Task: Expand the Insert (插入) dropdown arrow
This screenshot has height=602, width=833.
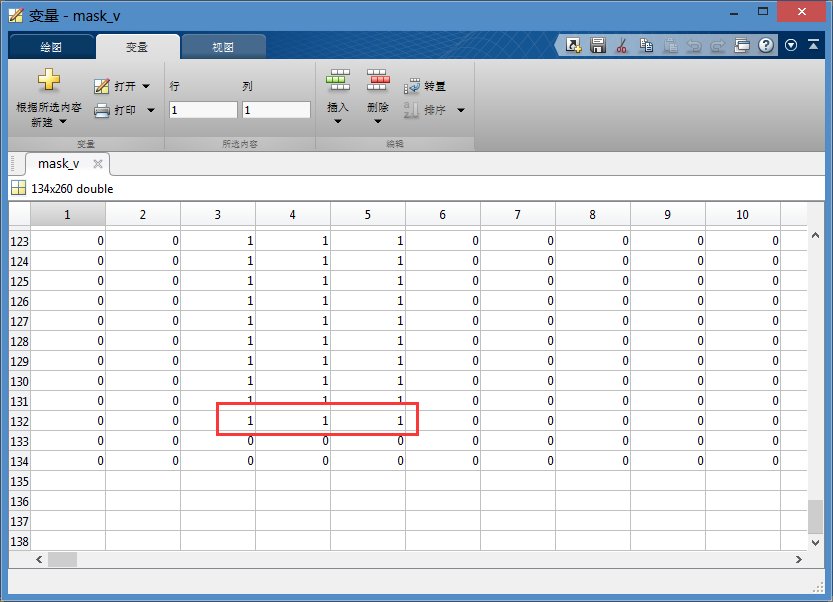Action: tap(338, 122)
